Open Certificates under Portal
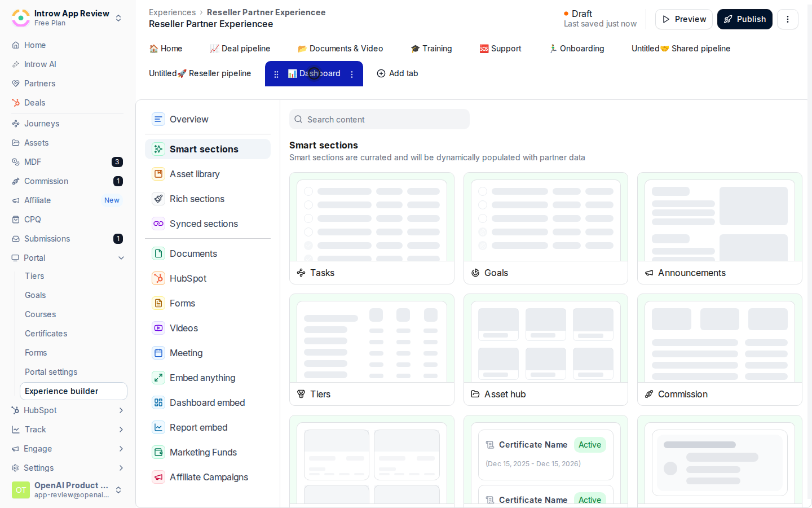The image size is (812, 508). coord(46,334)
